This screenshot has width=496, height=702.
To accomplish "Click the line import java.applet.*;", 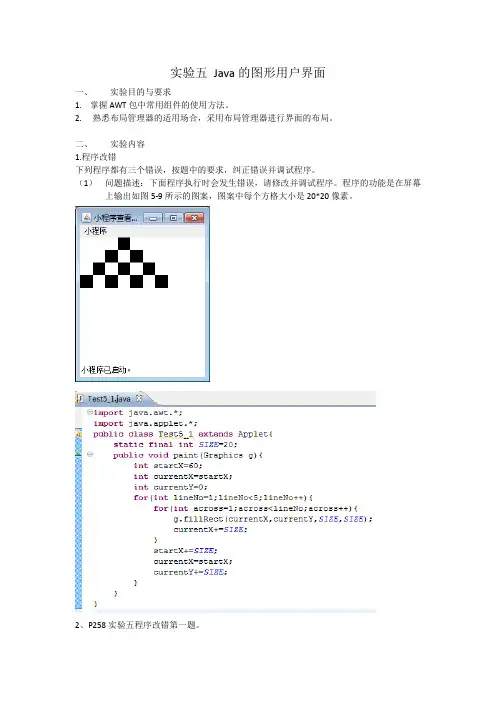I will coord(145,423).
